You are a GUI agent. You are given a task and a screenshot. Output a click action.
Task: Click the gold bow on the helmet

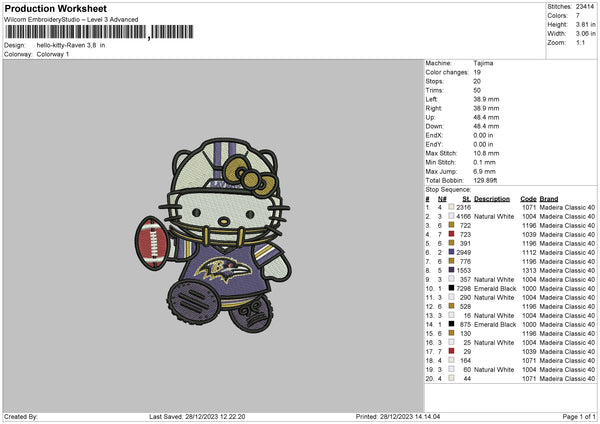tap(249, 175)
